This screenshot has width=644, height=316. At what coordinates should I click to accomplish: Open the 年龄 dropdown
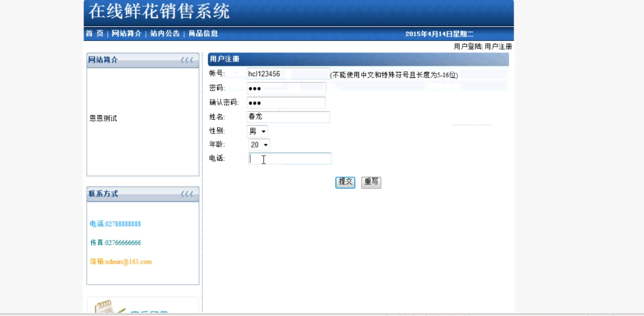coord(259,145)
